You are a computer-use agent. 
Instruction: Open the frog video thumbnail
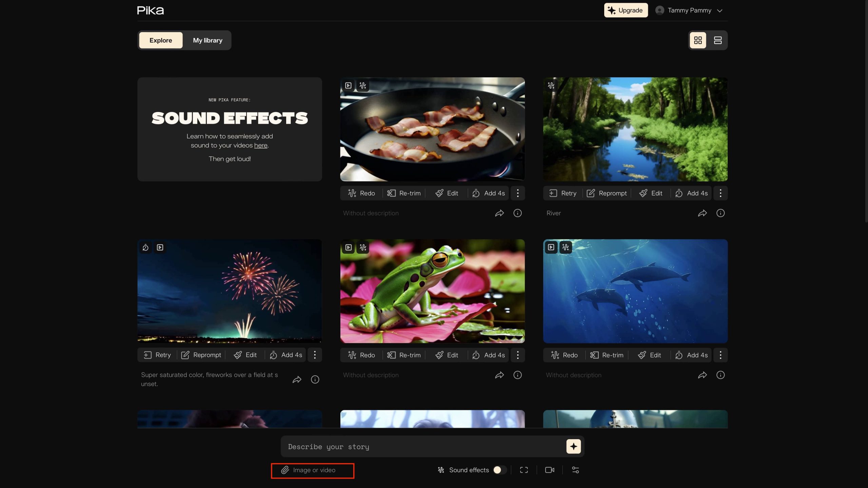432,292
